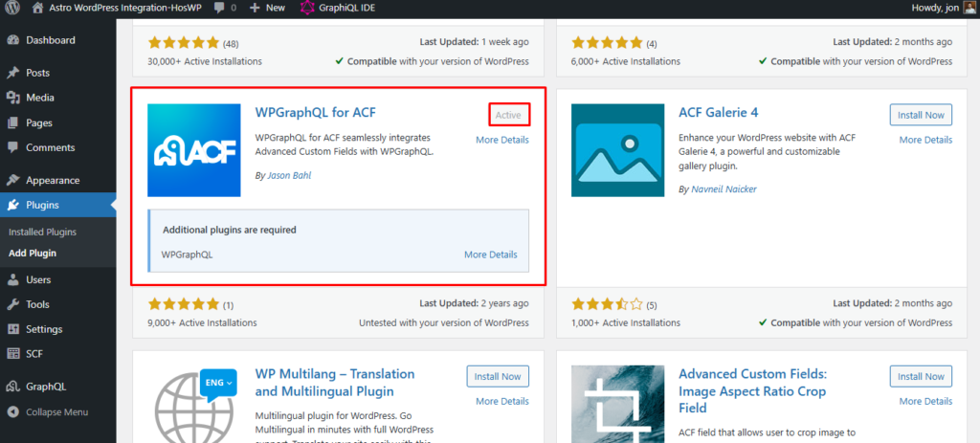Click the Appearance paintbrush icon

tap(12, 180)
